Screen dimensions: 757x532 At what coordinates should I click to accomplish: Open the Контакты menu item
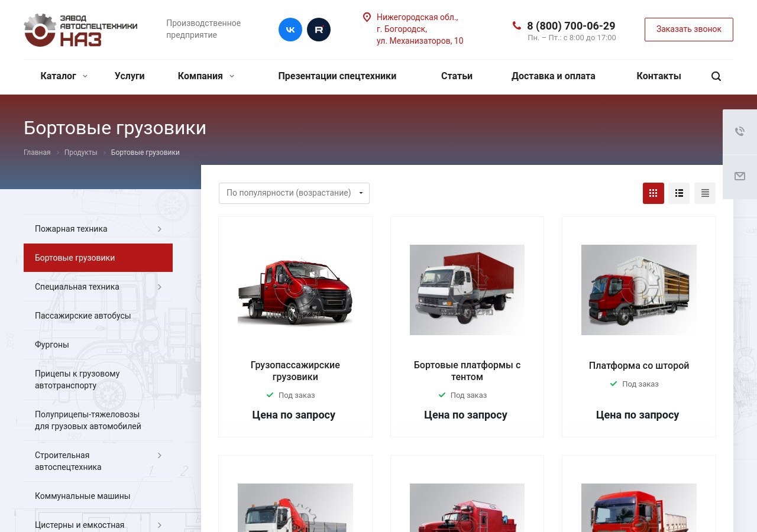click(659, 76)
